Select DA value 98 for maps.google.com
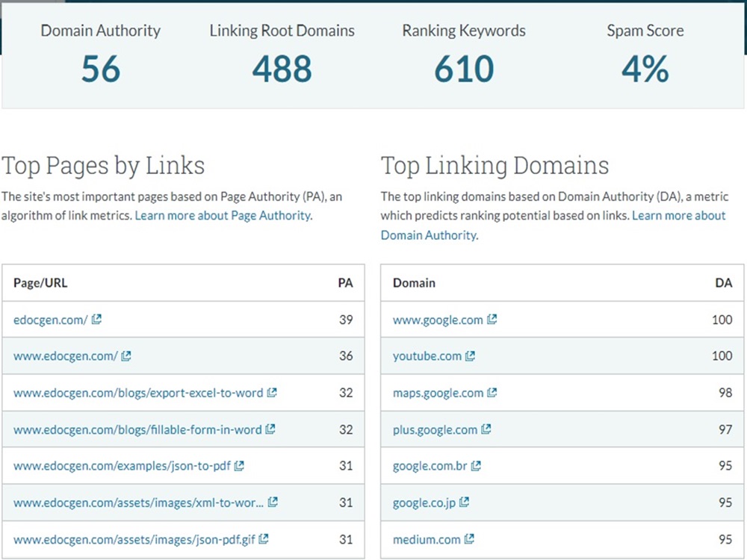The width and height of the screenshot is (747, 560). (725, 393)
